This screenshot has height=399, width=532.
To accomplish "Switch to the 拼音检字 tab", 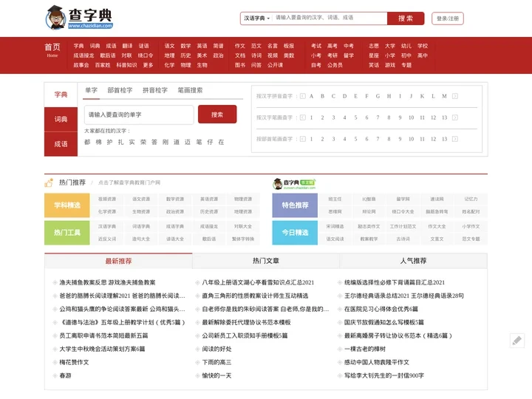I will pyautogui.click(x=155, y=90).
